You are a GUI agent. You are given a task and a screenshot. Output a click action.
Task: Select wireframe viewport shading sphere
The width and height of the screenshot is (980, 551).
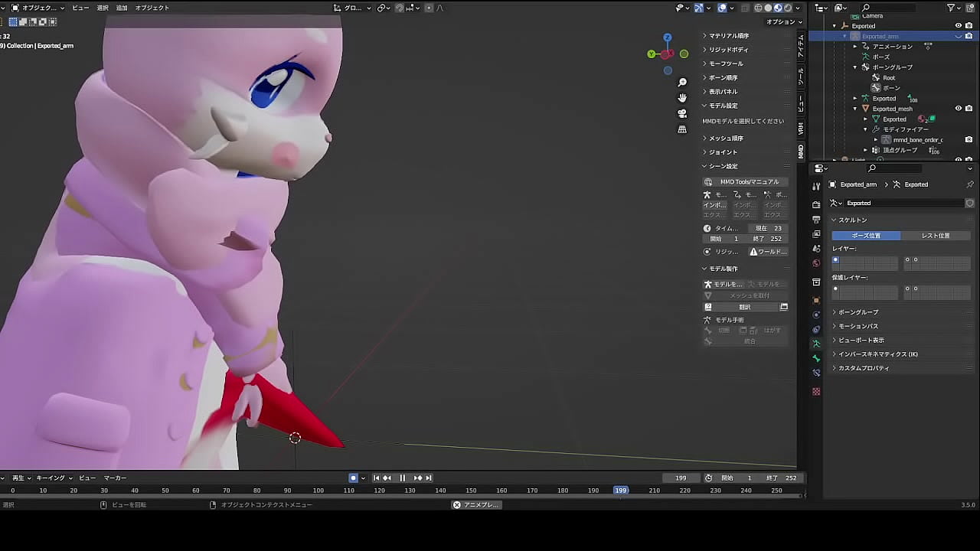[758, 8]
